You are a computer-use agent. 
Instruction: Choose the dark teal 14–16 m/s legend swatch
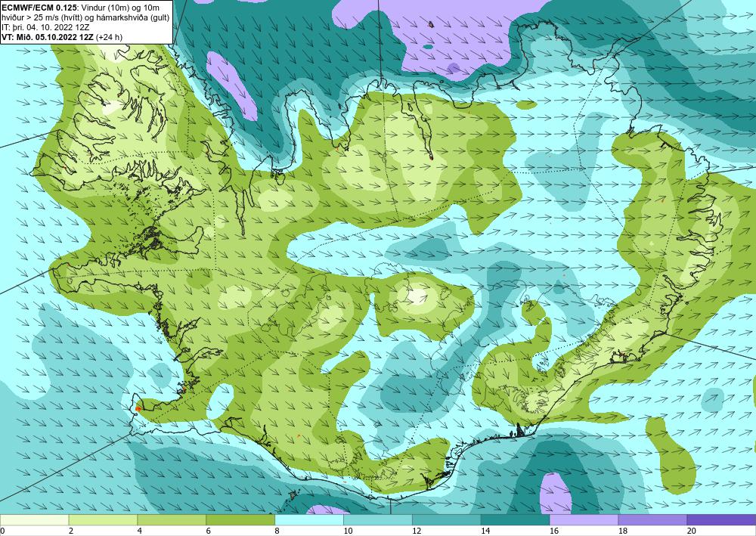click(x=516, y=520)
